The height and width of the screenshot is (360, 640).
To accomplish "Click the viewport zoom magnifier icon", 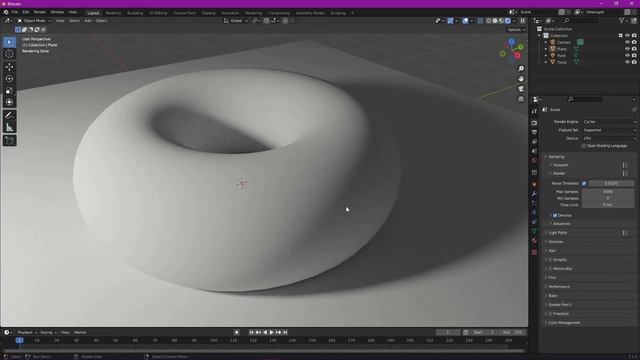I will (521, 69).
